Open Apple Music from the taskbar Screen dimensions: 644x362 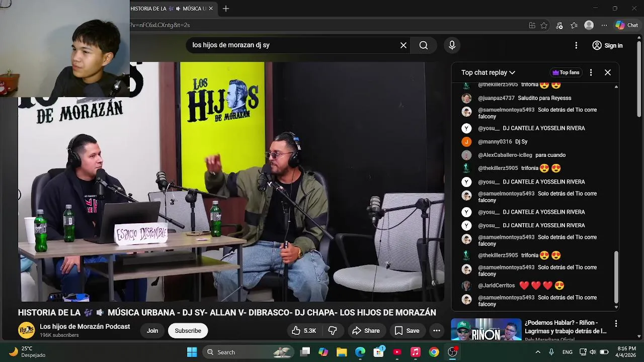[416, 352]
